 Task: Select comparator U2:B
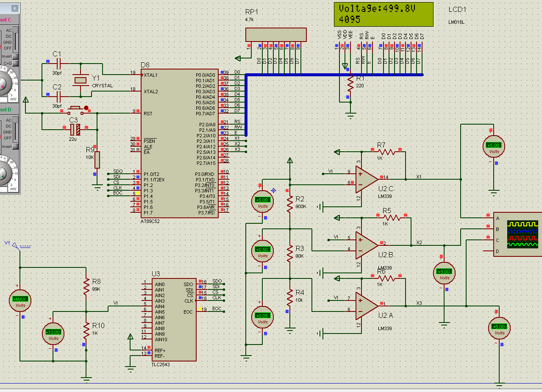pyautogui.click(x=366, y=245)
